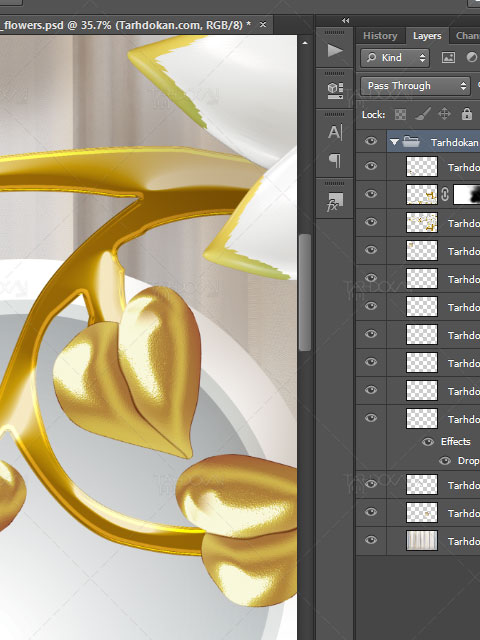
Task: Open the Paragraph panel pilcrow icon
Action: coord(335,160)
